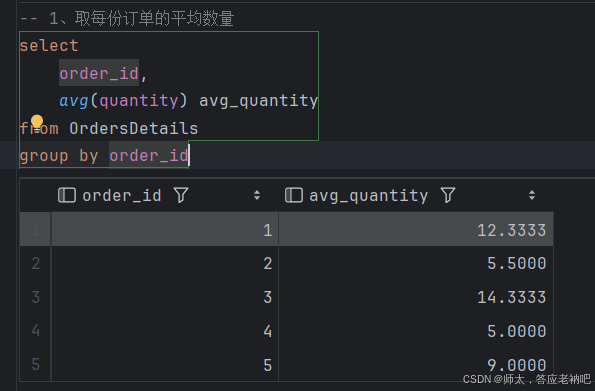Click the avg_quantity column type icon
The height and width of the screenshot is (391, 595).
[x=294, y=195]
